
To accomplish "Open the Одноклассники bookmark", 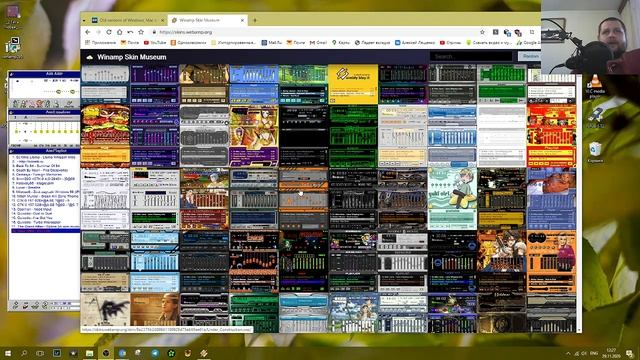I will click(x=189, y=42).
